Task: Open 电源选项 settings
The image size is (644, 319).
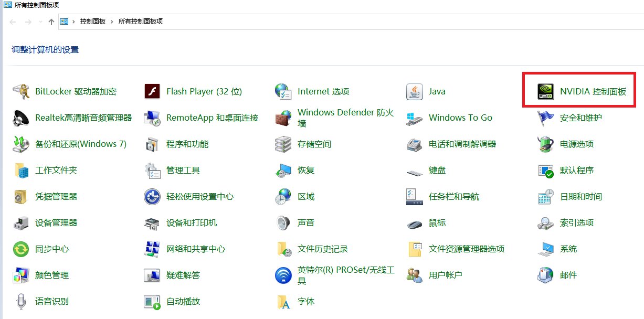Action: [577, 144]
